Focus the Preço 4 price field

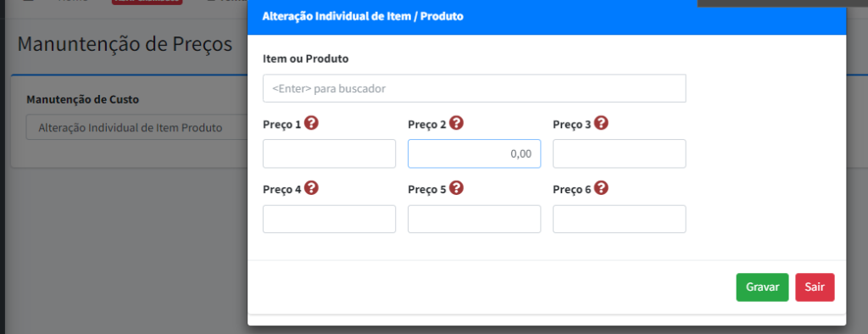point(330,219)
